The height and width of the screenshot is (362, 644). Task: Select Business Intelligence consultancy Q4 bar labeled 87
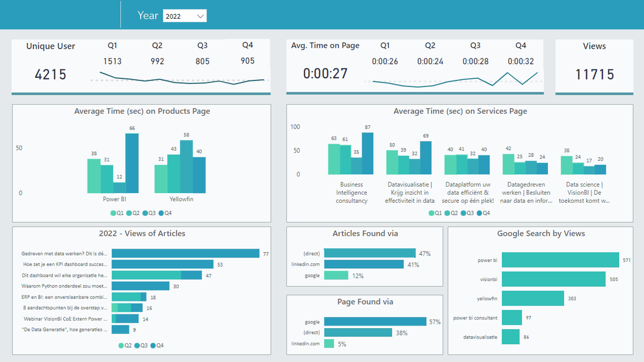[x=367, y=153]
